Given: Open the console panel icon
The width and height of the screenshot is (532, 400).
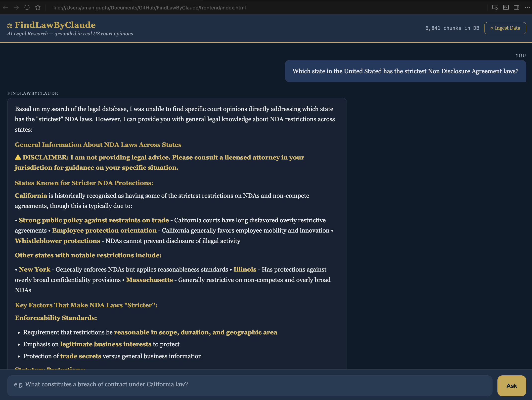Looking at the screenshot, I should coord(506,8).
